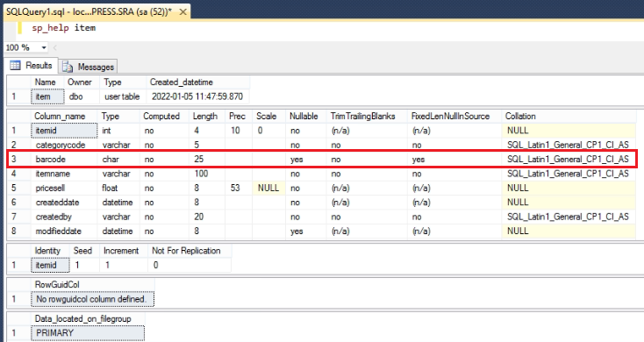Switch to the Results tab
The image size is (644, 342).
[x=32, y=66]
